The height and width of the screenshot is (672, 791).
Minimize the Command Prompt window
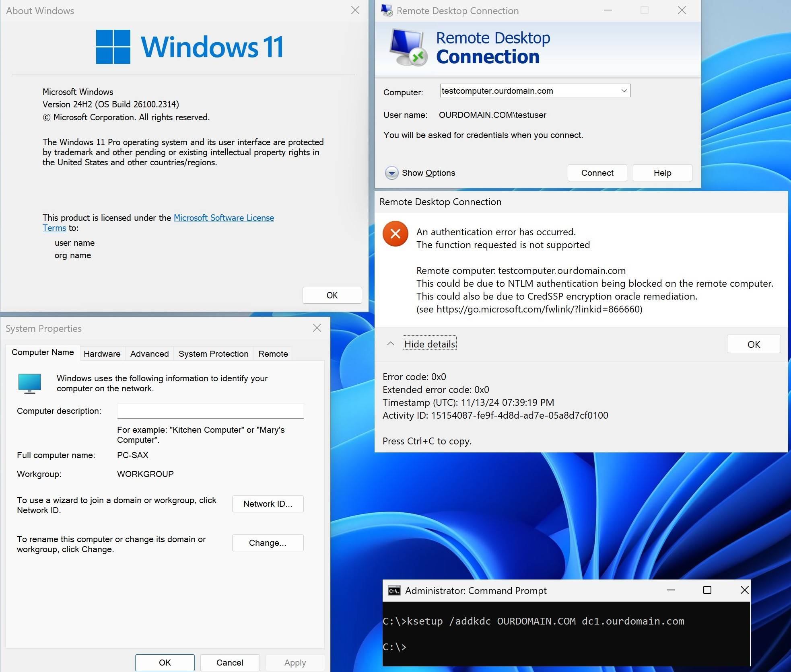(670, 590)
